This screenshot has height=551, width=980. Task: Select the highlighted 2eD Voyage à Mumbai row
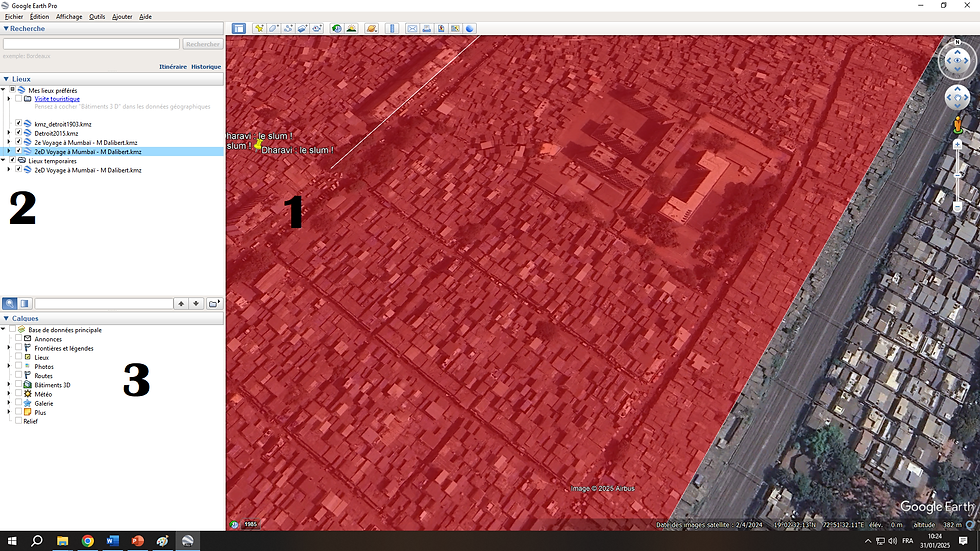pyautogui.click(x=112, y=151)
